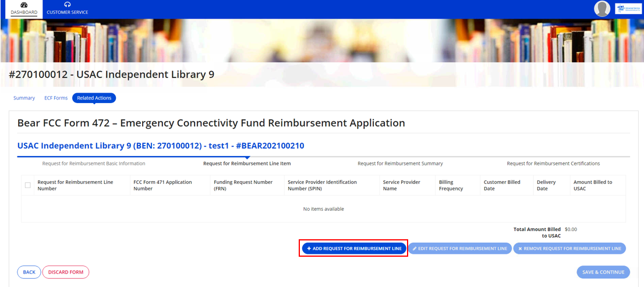Image resolution: width=644 pixels, height=287 pixels.
Task: Click the $0.00 total amount value
Action: [x=571, y=229]
